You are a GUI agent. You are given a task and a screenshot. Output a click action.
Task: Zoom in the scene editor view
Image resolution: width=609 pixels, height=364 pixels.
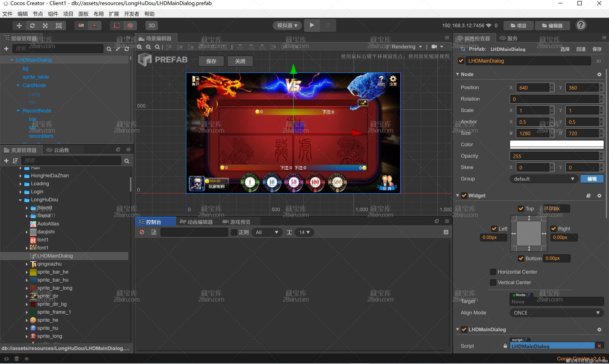(140, 47)
